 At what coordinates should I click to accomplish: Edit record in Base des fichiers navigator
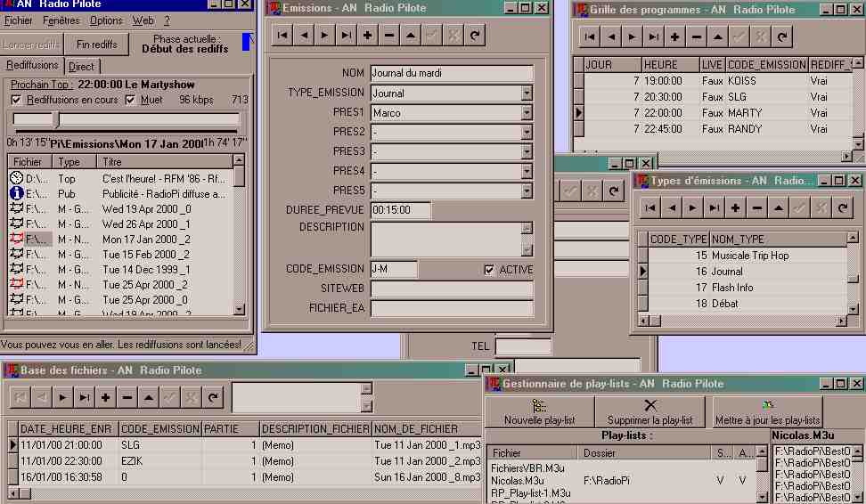pos(149,397)
